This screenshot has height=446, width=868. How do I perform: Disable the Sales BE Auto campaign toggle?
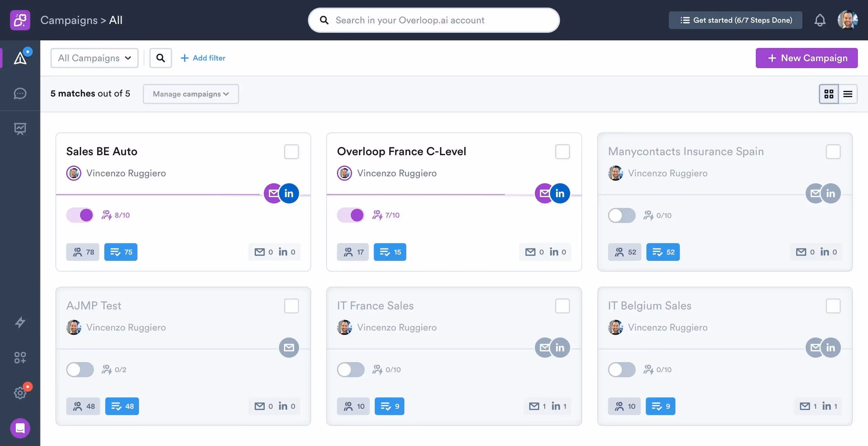coord(80,215)
